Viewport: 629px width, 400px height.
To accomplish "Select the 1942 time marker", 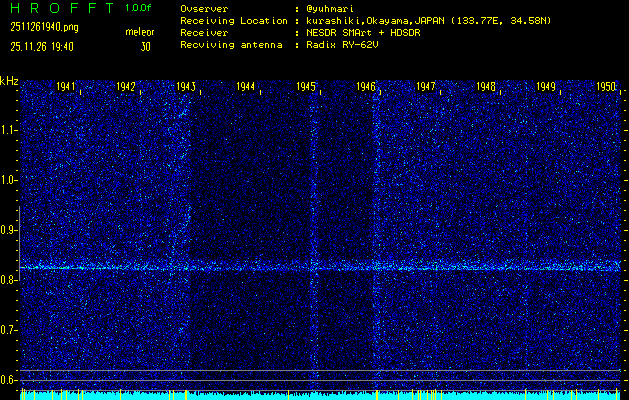I will 126,87.
